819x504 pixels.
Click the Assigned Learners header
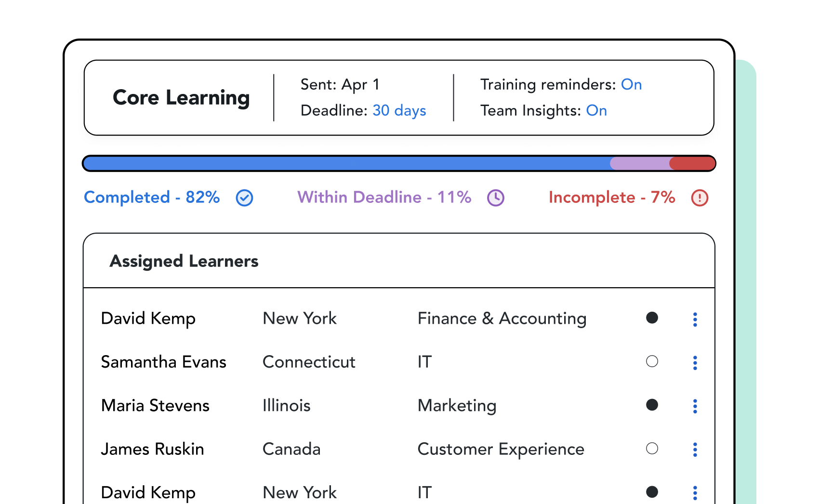pyautogui.click(x=184, y=261)
